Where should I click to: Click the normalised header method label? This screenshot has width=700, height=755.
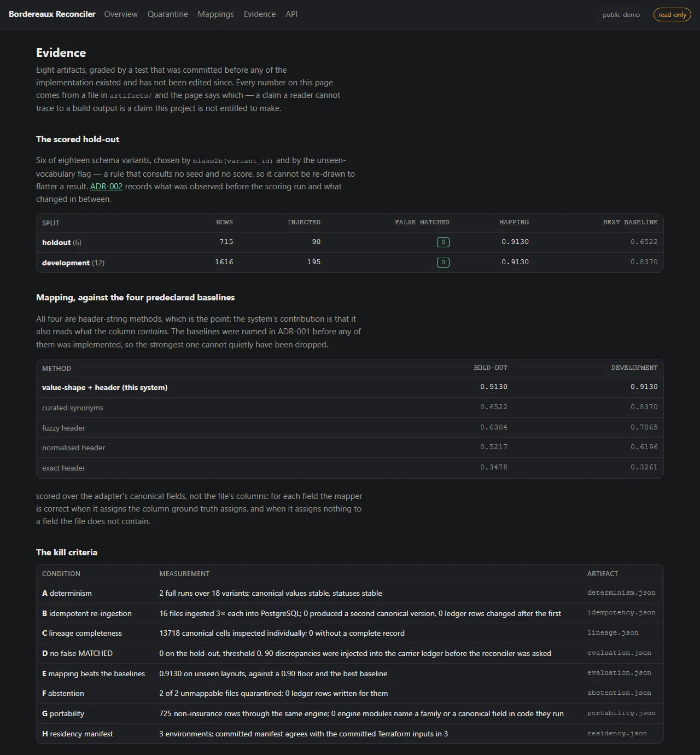(x=73, y=448)
